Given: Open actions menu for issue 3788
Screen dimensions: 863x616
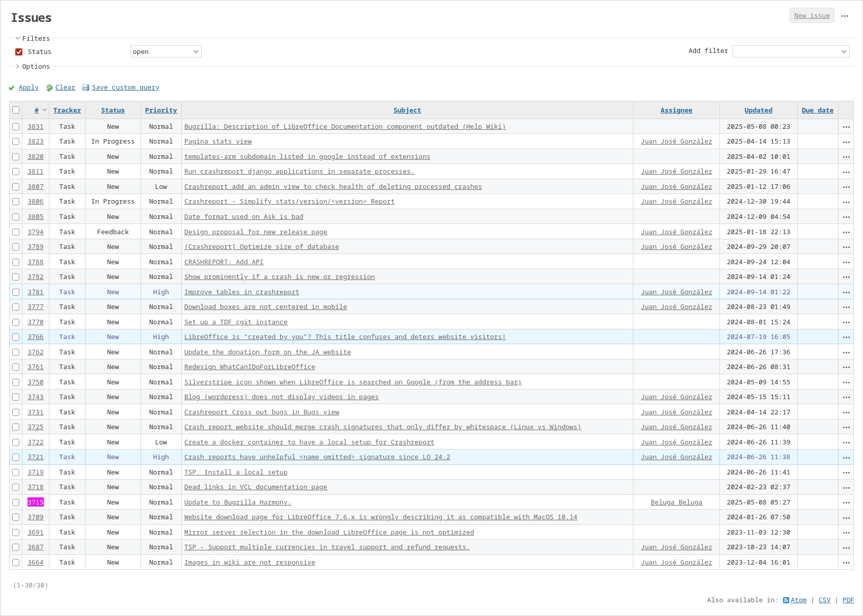Looking at the screenshot, I should pos(846,262).
